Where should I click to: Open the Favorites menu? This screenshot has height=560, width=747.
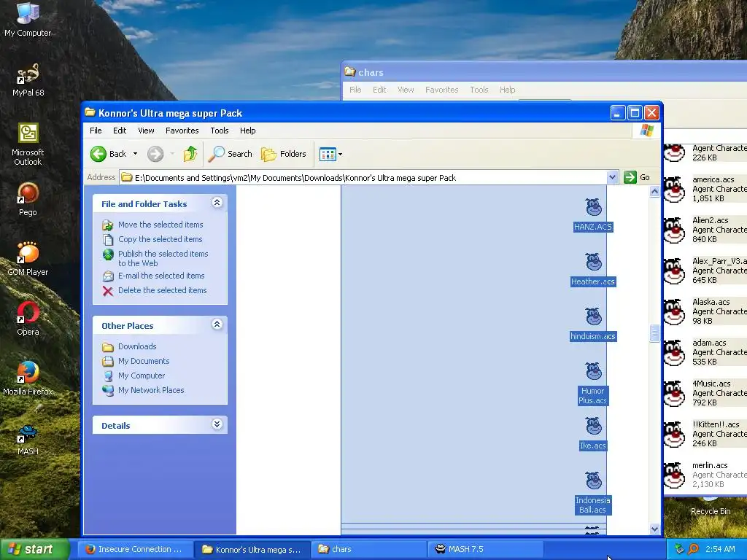pyautogui.click(x=182, y=131)
